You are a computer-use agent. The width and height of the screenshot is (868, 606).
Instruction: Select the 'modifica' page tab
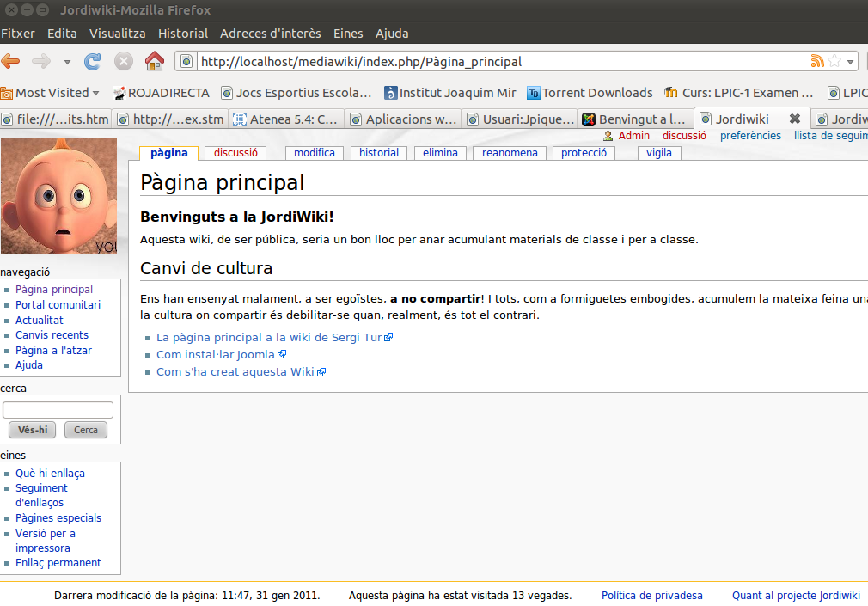(x=314, y=153)
